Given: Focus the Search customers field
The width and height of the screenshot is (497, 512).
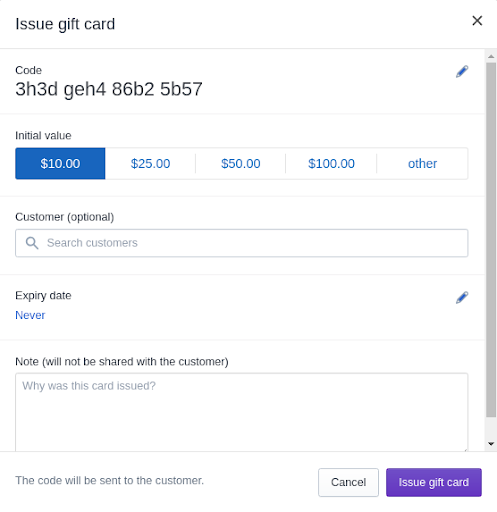Looking at the screenshot, I should point(242,243).
